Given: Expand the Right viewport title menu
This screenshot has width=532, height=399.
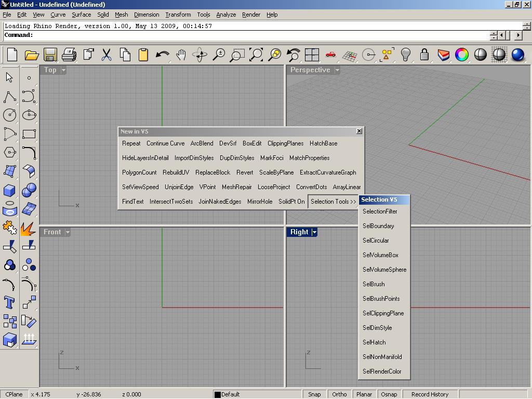Looking at the screenshot, I should (314, 232).
